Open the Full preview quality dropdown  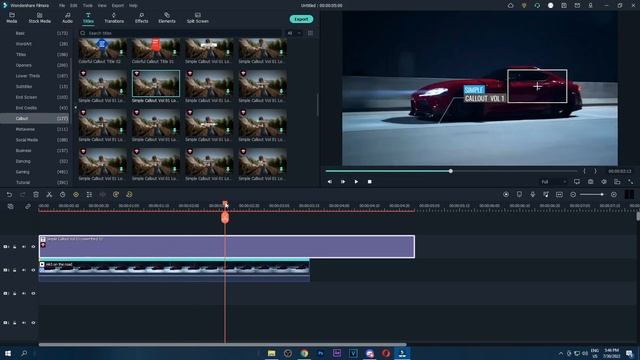[x=553, y=182]
